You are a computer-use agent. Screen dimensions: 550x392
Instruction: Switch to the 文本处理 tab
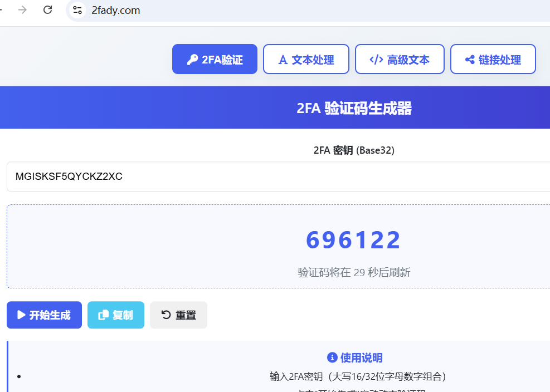(x=306, y=60)
